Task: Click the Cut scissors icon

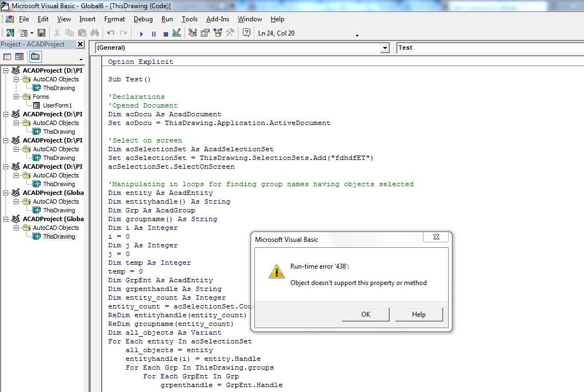Action: pyautogui.click(x=57, y=33)
